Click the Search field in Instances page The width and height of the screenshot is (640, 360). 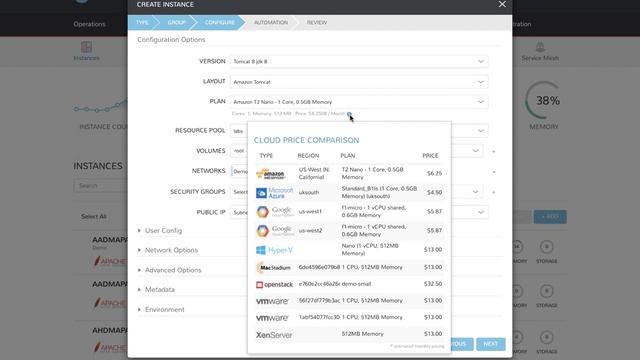tap(101, 186)
